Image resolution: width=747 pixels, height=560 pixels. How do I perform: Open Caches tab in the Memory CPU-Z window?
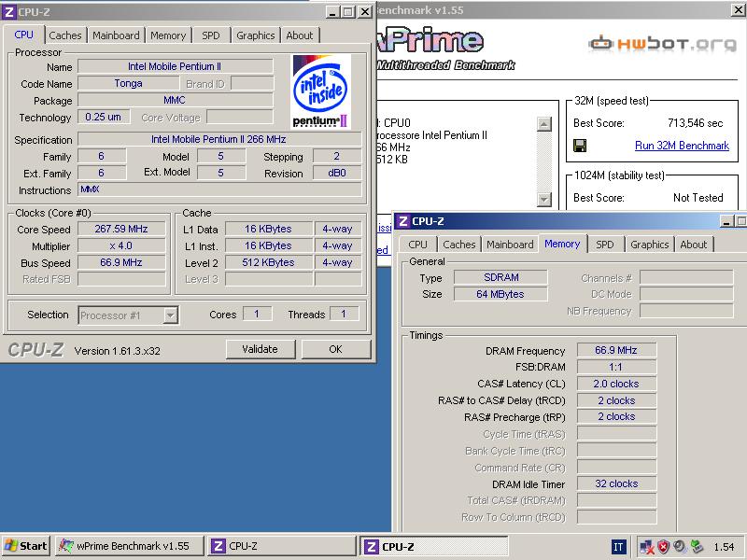tap(459, 245)
